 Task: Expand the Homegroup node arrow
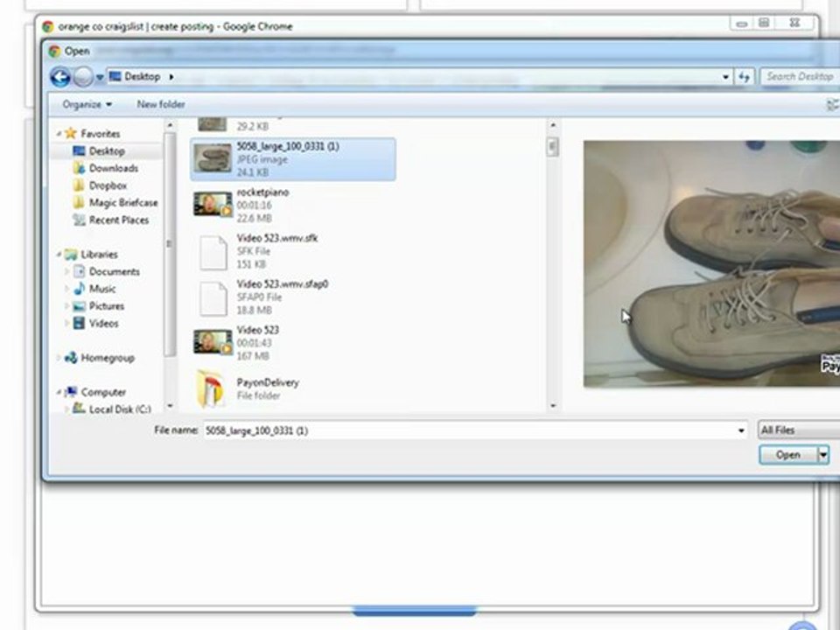pyautogui.click(x=59, y=358)
